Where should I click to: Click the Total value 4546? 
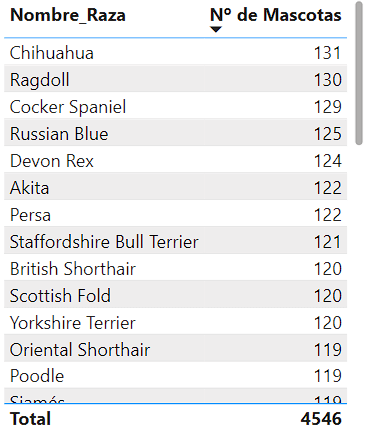[321, 419]
